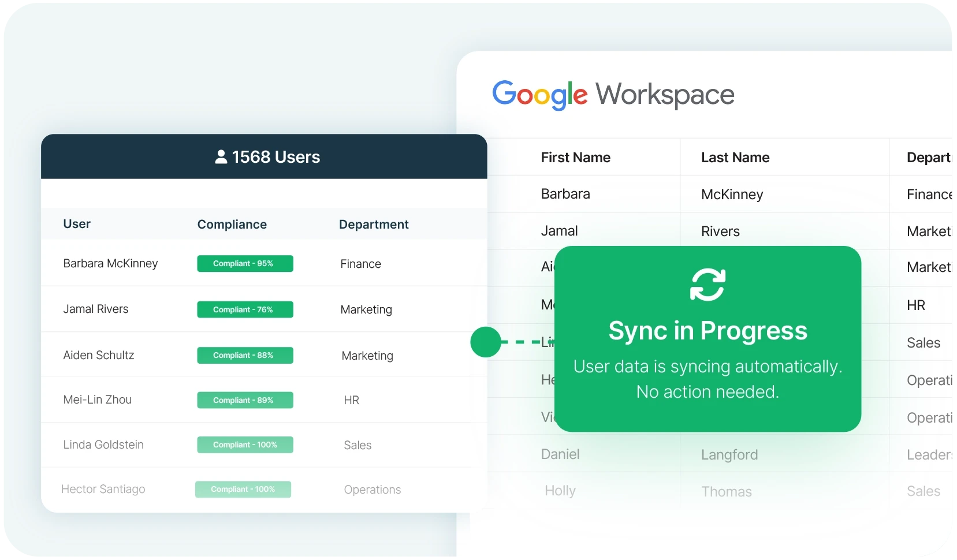Image resolution: width=957 pixels, height=560 pixels.
Task: Select the Compliance column header
Action: pos(232,225)
